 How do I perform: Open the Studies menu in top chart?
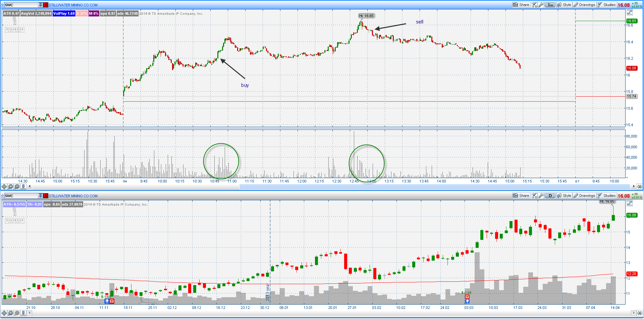(x=606, y=5)
